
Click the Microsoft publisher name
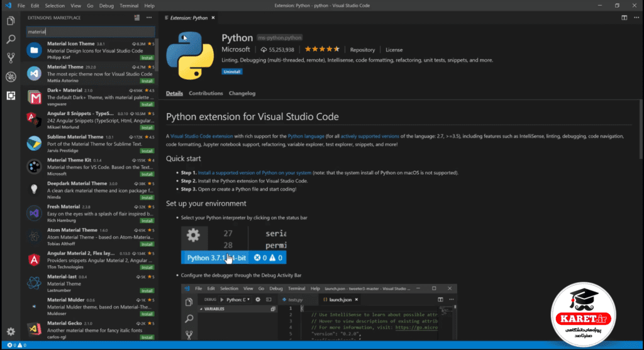pyautogui.click(x=236, y=49)
